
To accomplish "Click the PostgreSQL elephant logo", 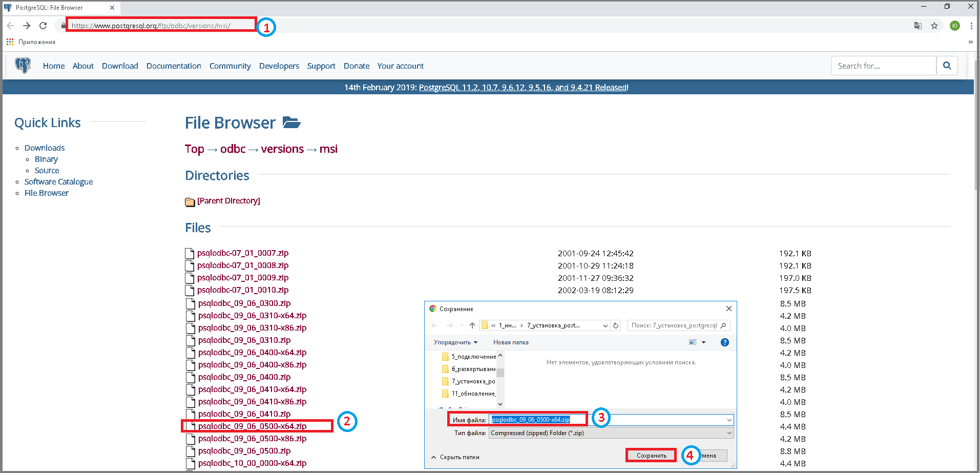I will [23, 66].
